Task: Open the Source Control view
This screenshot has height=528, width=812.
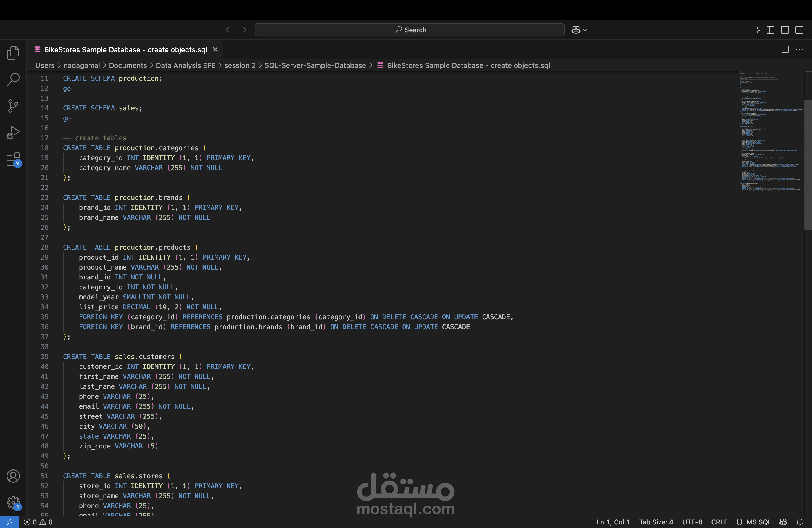Action: coord(13,106)
